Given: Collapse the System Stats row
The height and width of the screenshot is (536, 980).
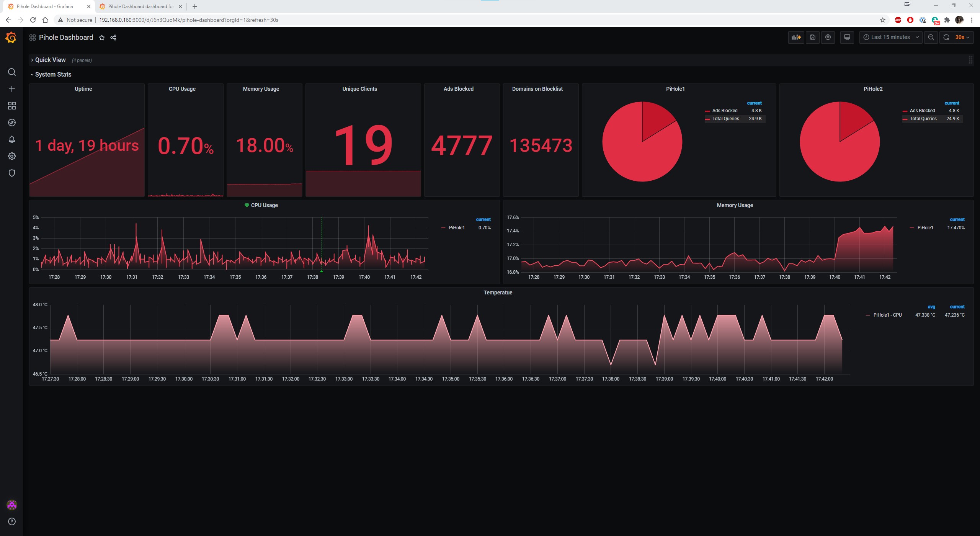Looking at the screenshot, I should point(53,75).
